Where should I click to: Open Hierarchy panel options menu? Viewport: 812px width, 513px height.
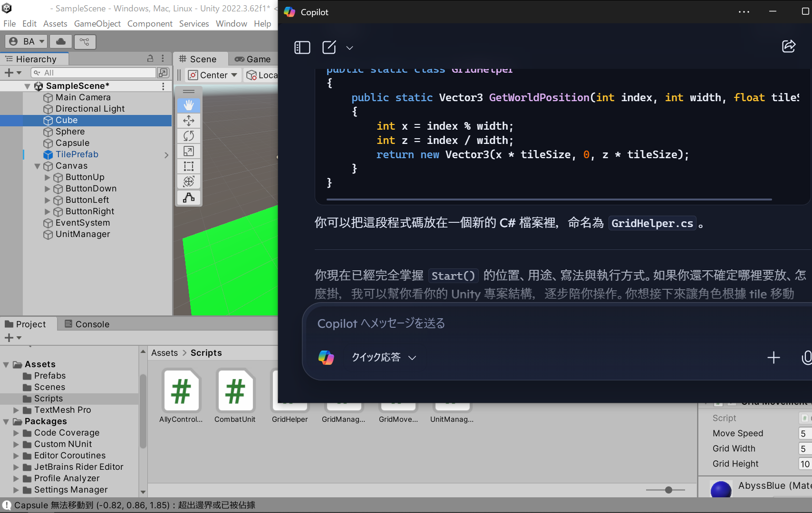pyautogui.click(x=163, y=58)
